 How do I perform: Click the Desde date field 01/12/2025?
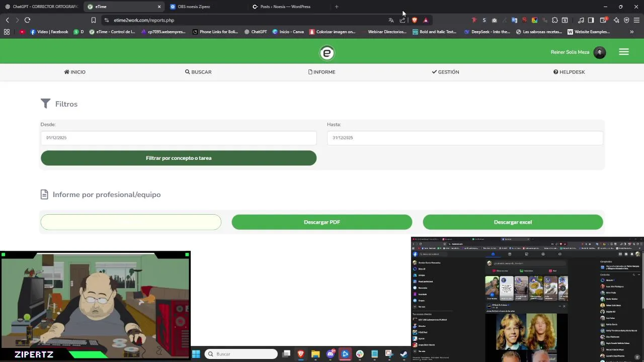point(179,138)
